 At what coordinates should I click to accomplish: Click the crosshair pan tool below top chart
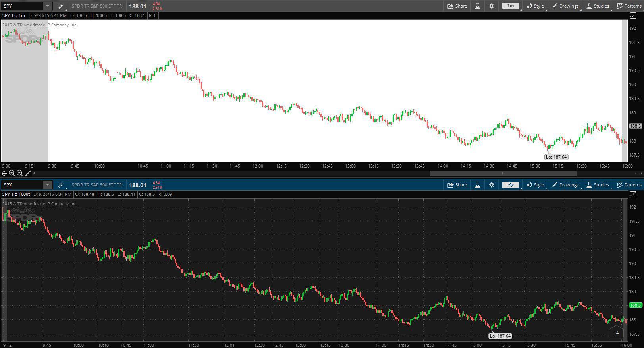click(4, 173)
